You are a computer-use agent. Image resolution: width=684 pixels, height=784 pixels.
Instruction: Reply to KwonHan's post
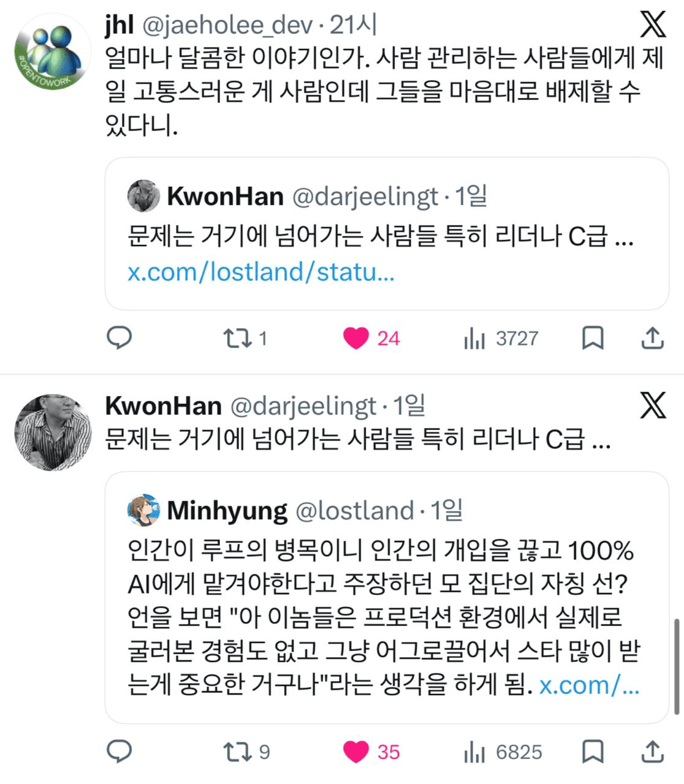click(120, 752)
